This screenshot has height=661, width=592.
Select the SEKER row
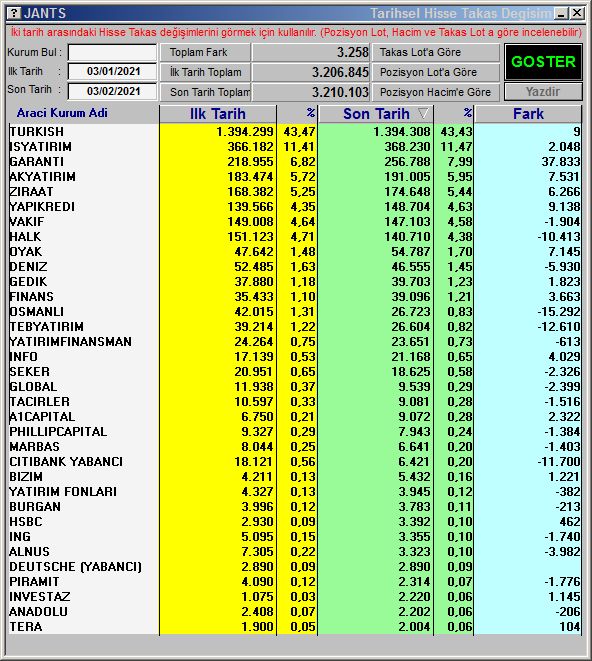tap(295, 372)
